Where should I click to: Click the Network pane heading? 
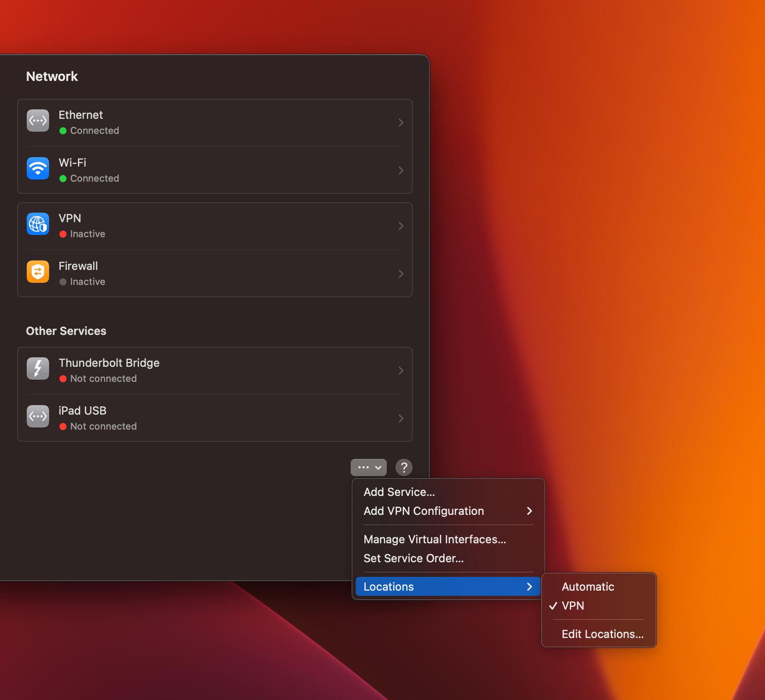point(52,77)
